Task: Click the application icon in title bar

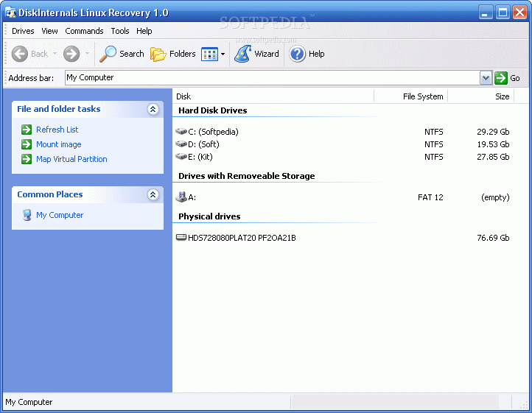Action: click(x=10, y=13)
